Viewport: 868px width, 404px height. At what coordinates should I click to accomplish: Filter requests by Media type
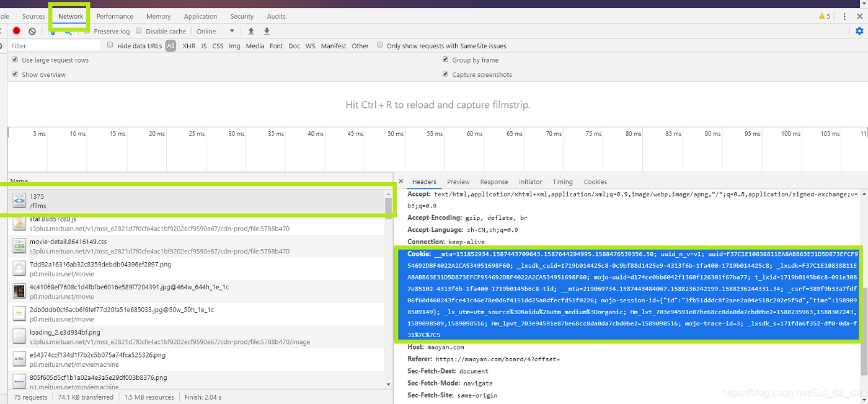[x=255, y=46]
